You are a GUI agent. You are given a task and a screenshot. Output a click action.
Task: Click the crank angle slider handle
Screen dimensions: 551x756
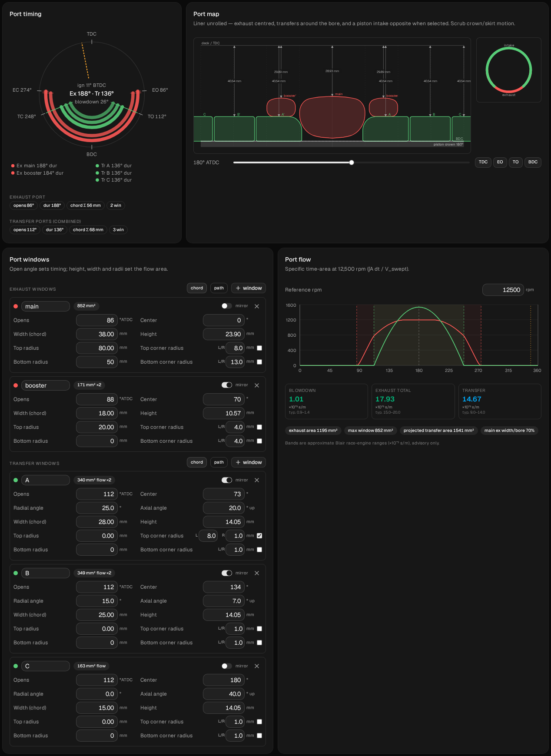click(352, 162)
